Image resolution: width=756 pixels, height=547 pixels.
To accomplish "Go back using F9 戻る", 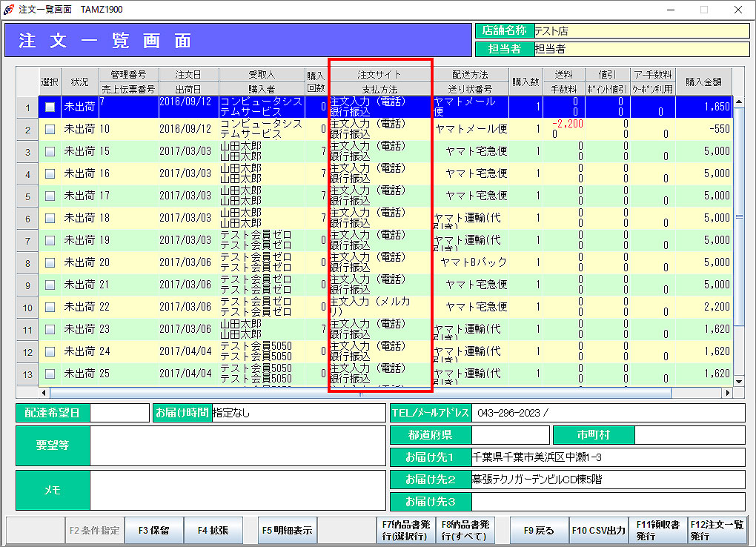I will 539,531.
